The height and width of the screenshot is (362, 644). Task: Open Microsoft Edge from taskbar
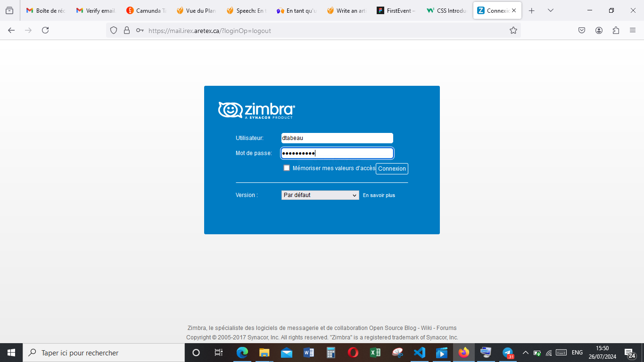[x=242, y=353]
